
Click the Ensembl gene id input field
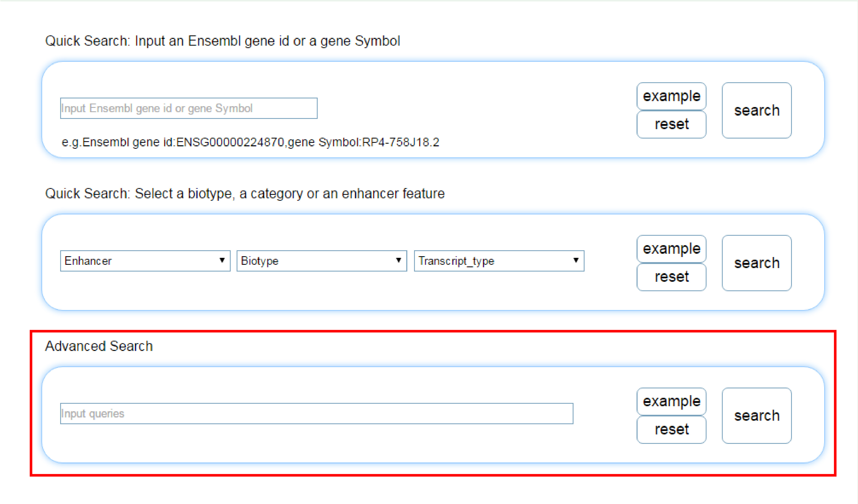click(189, 108)
